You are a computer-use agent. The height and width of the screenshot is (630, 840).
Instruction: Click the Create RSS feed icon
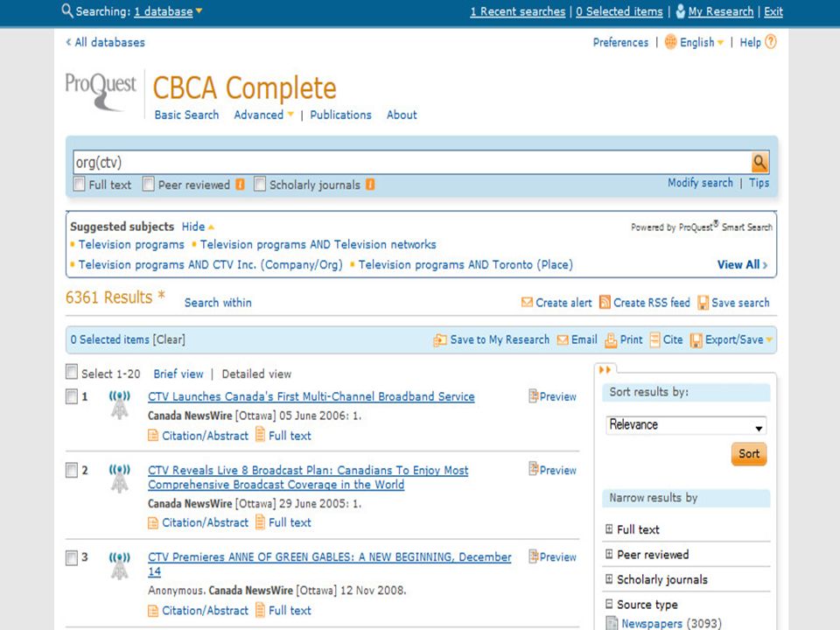pyautogui.click(x=605, y=302)
